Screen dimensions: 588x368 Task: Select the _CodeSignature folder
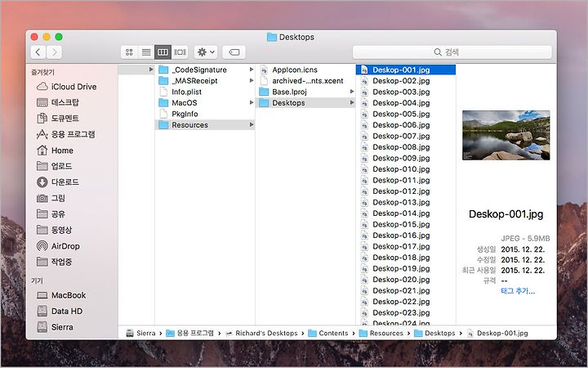pos(204,70)
